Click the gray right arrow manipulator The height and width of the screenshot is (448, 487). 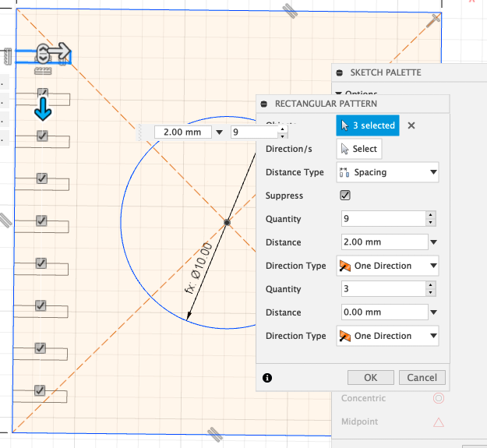click(x=58, y=51)
